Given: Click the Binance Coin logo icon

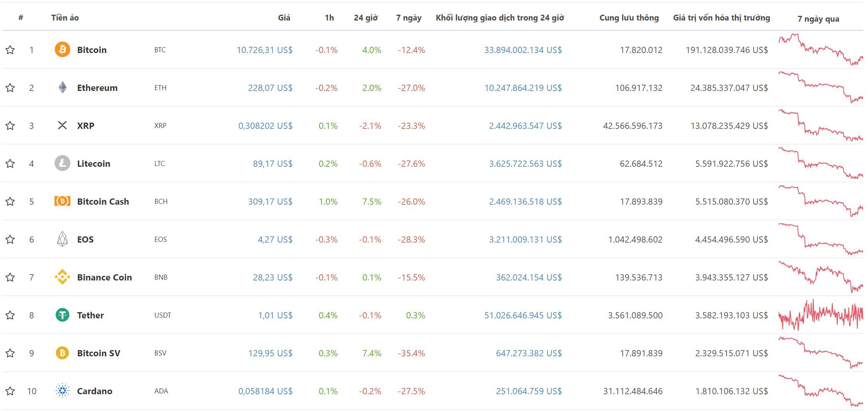Looking at the screenshot, I should [x=62, y=277].
